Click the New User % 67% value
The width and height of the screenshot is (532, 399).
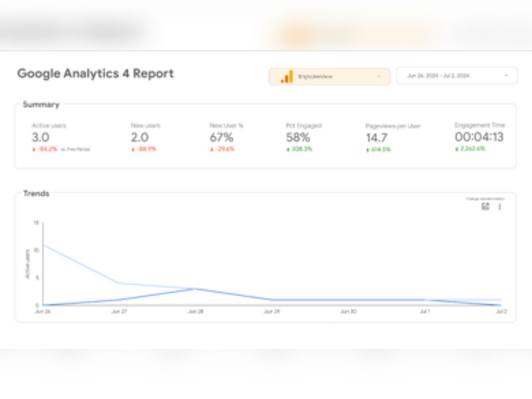tap(221, 137)
